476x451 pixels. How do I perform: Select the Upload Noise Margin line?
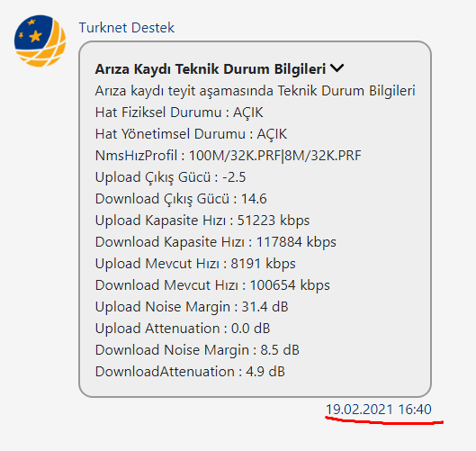(192, 307)
